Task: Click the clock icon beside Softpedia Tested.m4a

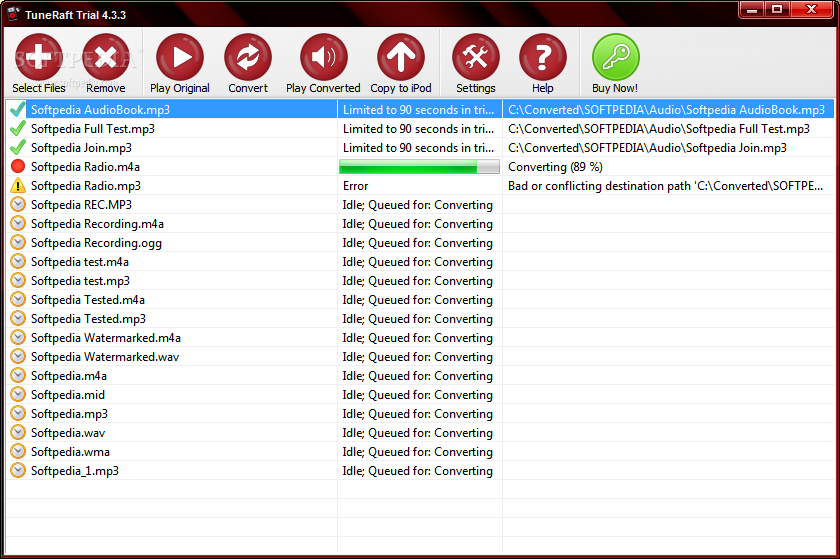Action: 18,300
